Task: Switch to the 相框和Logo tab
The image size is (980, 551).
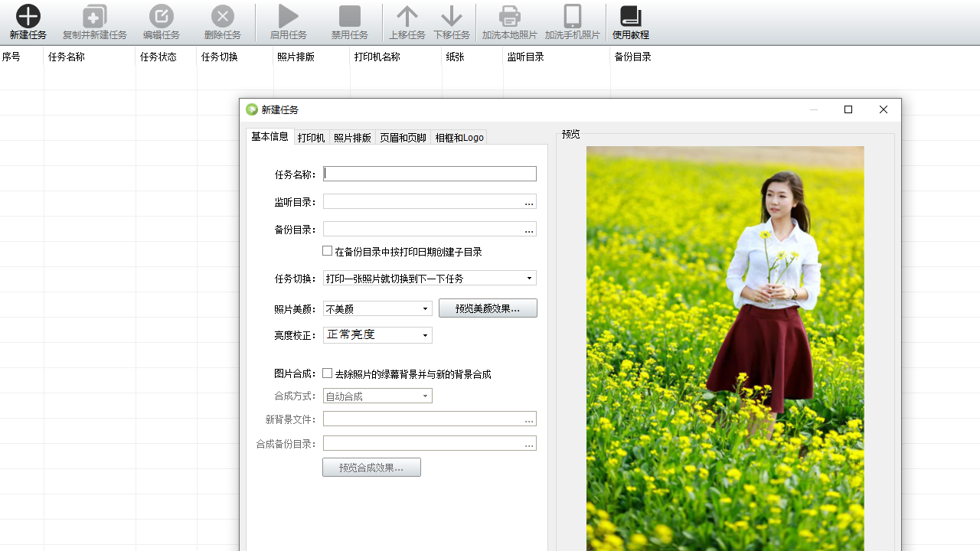Action: point(459,138)
